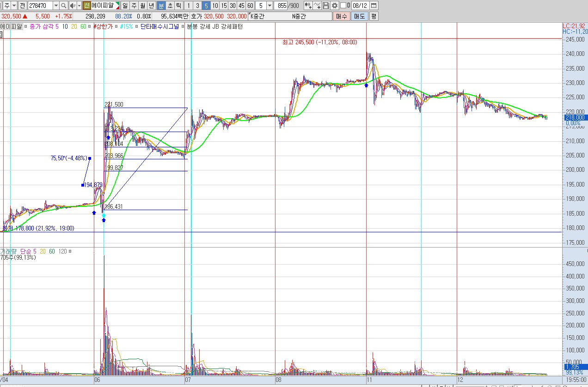The height and width of the screenshot is (387, 588).
Task: Open the calendar date picker icon
Action: tap(374, 6)
